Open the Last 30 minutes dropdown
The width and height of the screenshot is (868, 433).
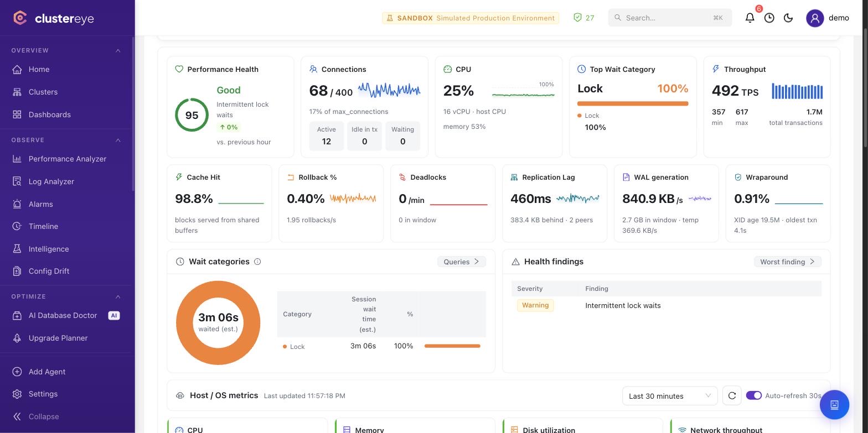[670, 396]
